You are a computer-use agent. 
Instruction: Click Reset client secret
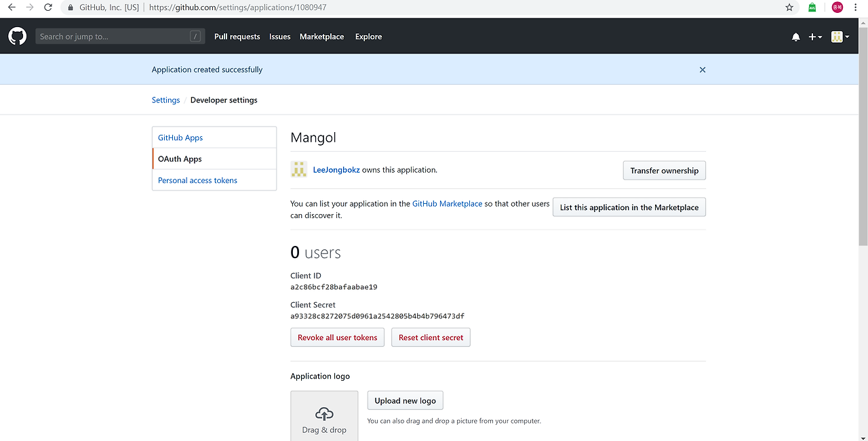point(431,337)
